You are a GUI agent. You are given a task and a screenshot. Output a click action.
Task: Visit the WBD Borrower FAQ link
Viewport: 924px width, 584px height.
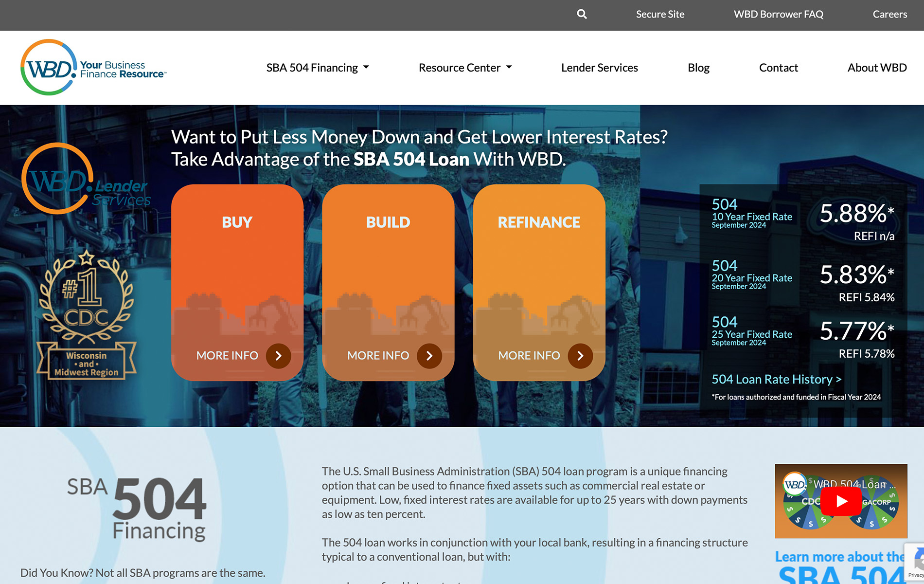pos(778,15)
